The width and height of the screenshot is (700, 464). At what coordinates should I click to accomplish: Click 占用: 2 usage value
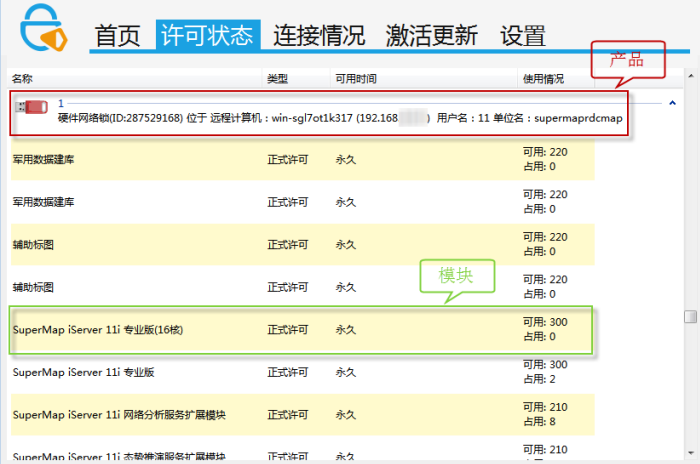tap(539, 379)
